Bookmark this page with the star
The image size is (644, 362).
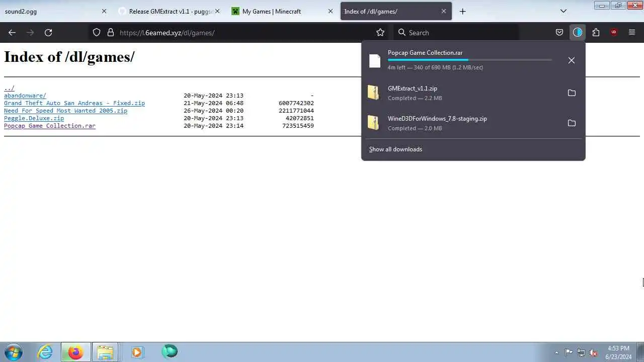click(380, 33)
